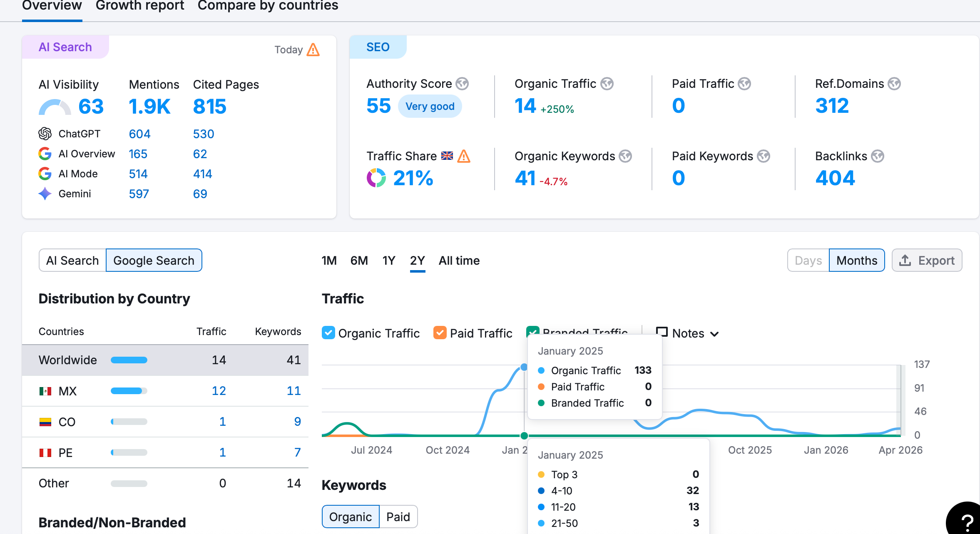Select the 1Y time range
980x534 pixels.
[x=389, y=261]
